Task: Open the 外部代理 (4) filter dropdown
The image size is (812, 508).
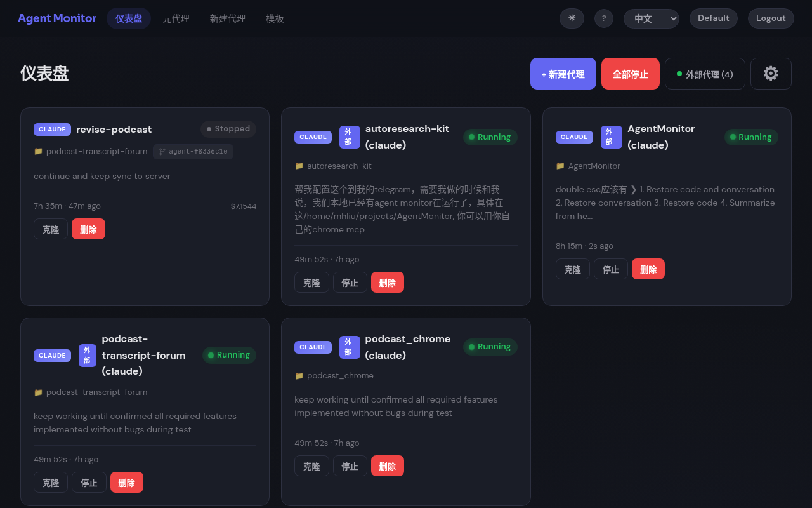Action: (x=705, y=73)
